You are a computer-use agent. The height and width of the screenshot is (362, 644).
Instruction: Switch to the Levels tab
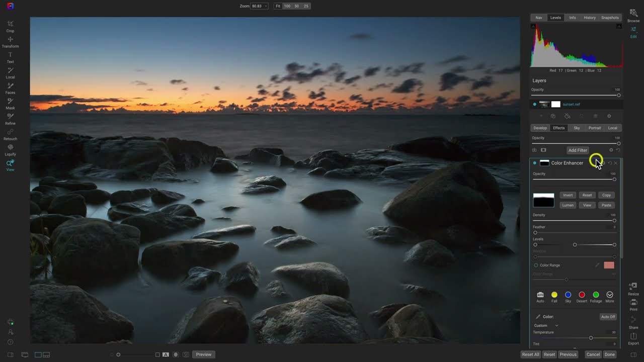click(555, 18)
